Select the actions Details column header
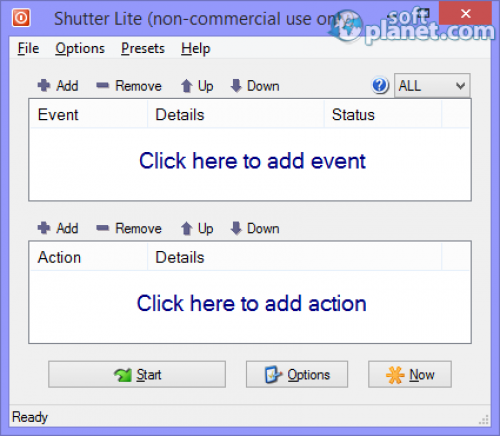This screenshot has height=436, width=500. (295, 257)
